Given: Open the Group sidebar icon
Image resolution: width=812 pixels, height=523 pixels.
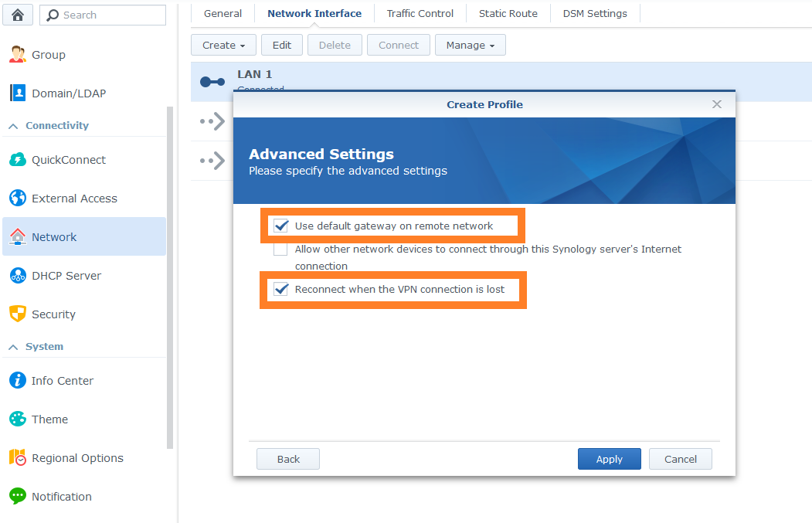Looking at the screenshot, I should click(18, 54).
